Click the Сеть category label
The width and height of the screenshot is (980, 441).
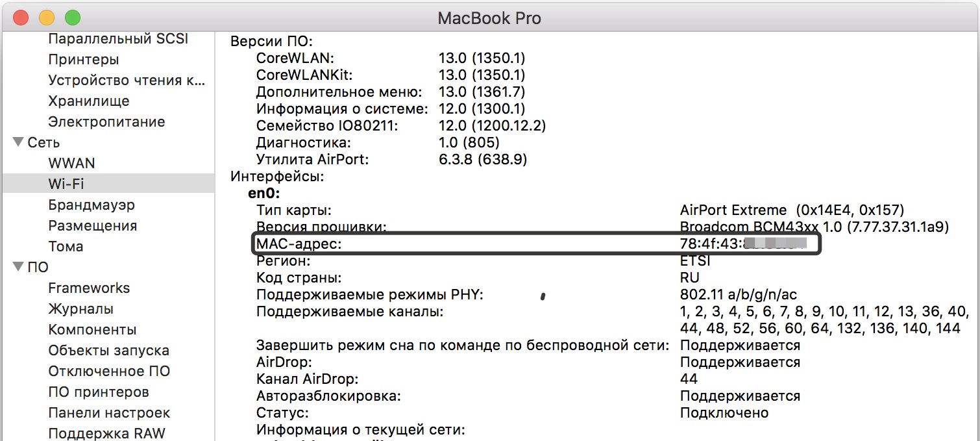(43, 142)
